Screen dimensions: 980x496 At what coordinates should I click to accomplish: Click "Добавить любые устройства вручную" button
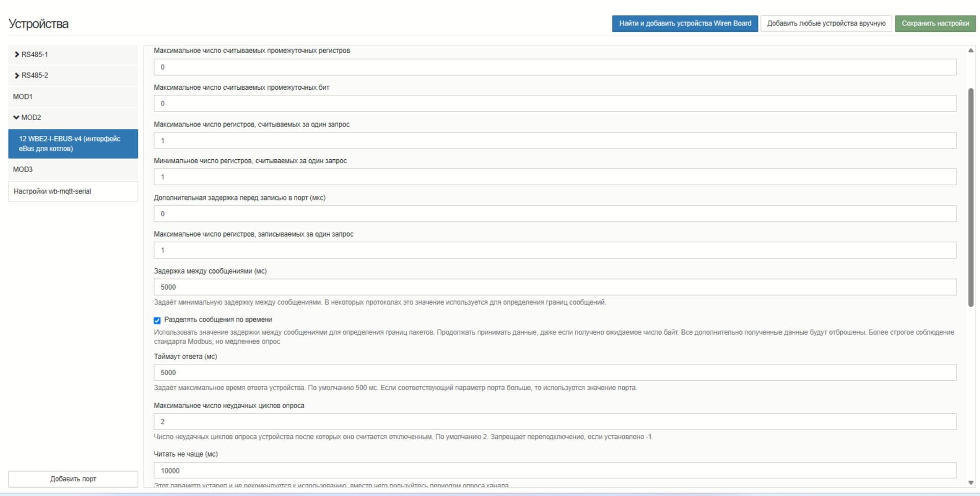coord(826,23)
